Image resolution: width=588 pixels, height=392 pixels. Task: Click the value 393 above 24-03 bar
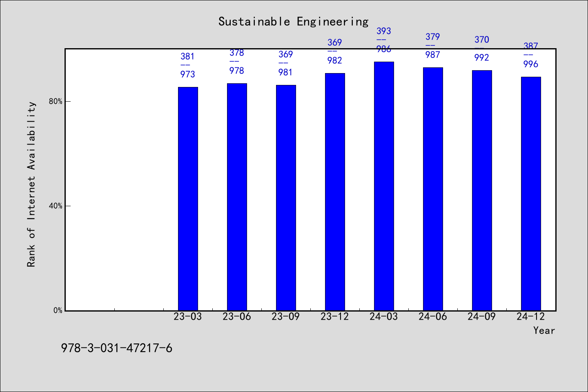384,31
